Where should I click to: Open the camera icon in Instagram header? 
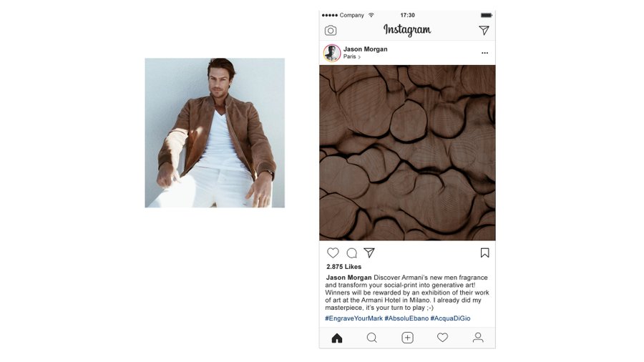tap(331, 30)
